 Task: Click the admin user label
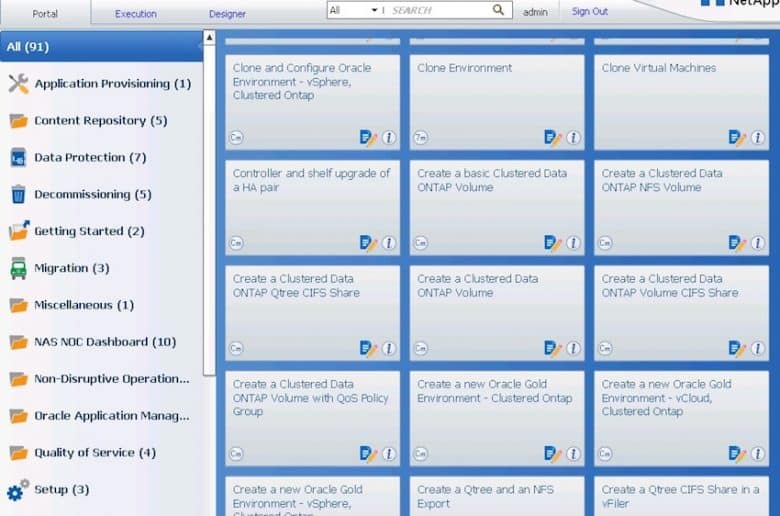(535, 12)
